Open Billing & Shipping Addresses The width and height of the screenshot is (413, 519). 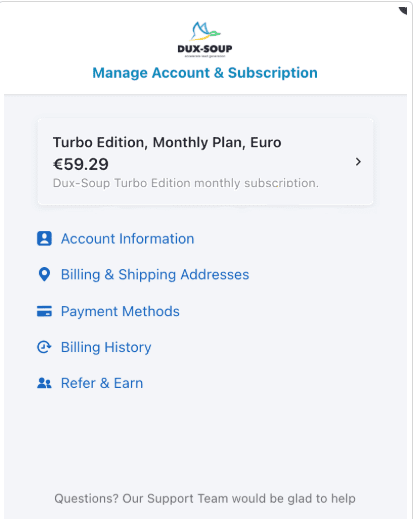point(155,275)
